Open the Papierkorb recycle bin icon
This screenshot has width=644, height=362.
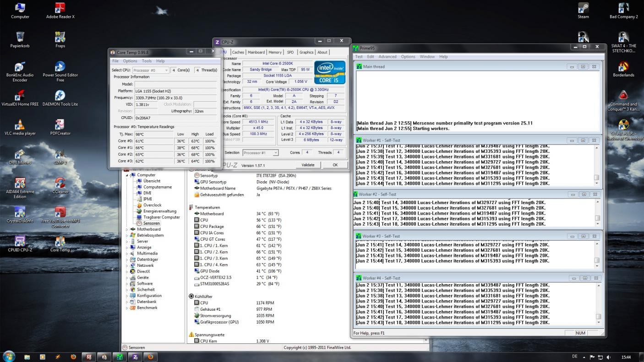pyautogui.click(x=20, y=39)
